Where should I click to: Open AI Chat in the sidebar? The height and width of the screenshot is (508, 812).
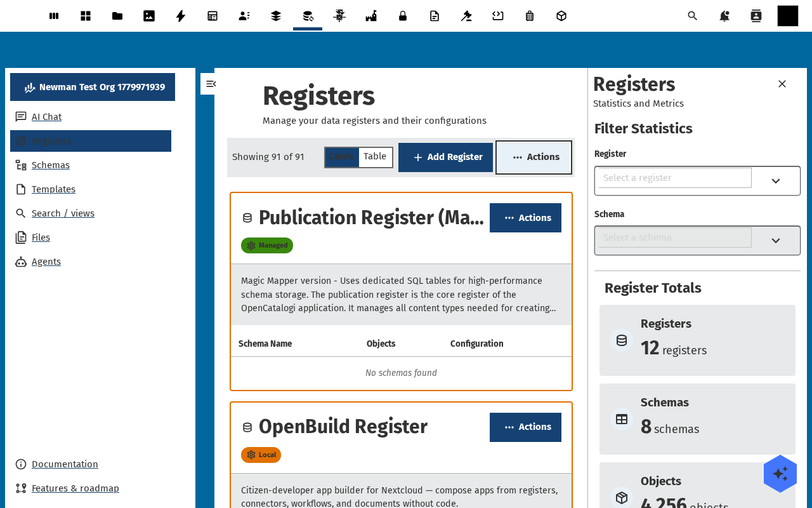(x=91, y=117)
